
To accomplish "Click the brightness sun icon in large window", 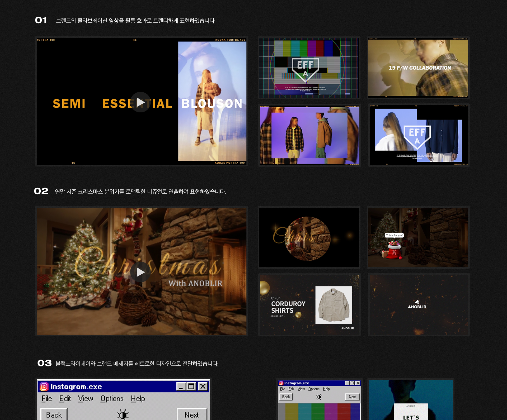I will pos(123,414).
